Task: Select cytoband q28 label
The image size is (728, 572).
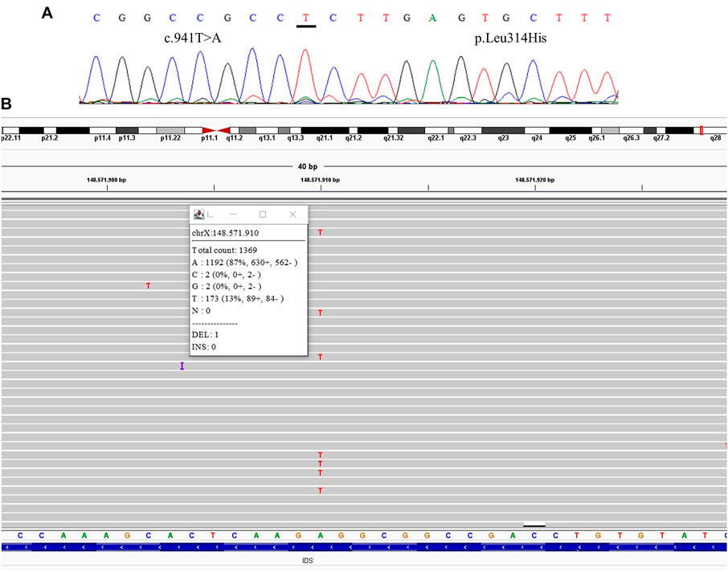Action: click(715, 138)
